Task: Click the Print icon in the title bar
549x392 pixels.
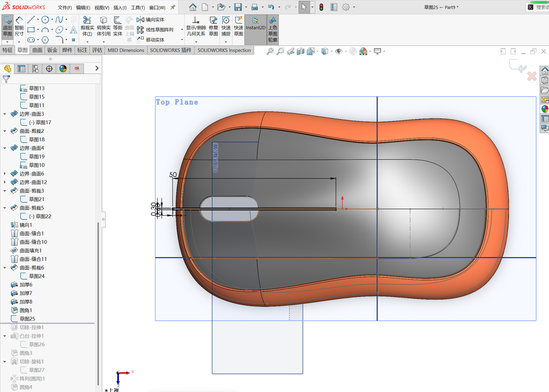Action: [255, 7]
